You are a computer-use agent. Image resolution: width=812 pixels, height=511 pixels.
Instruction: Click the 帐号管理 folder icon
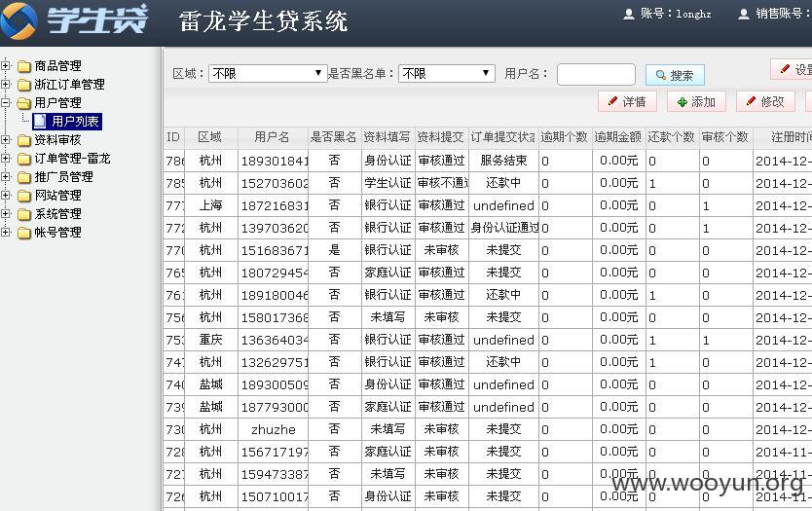point(23,233)
